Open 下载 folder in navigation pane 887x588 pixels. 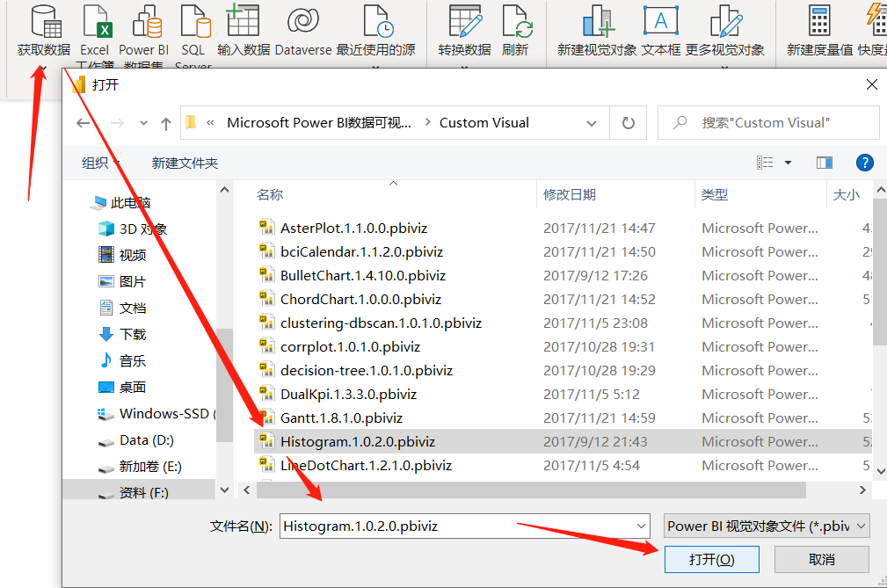coord(123,334)
